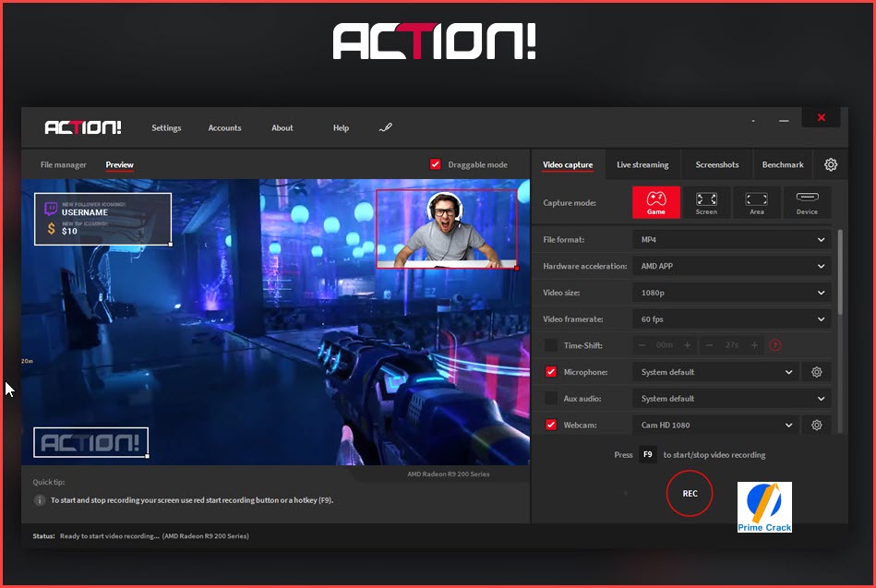Open the Video size 1080p dropdown

click(731, 293)
